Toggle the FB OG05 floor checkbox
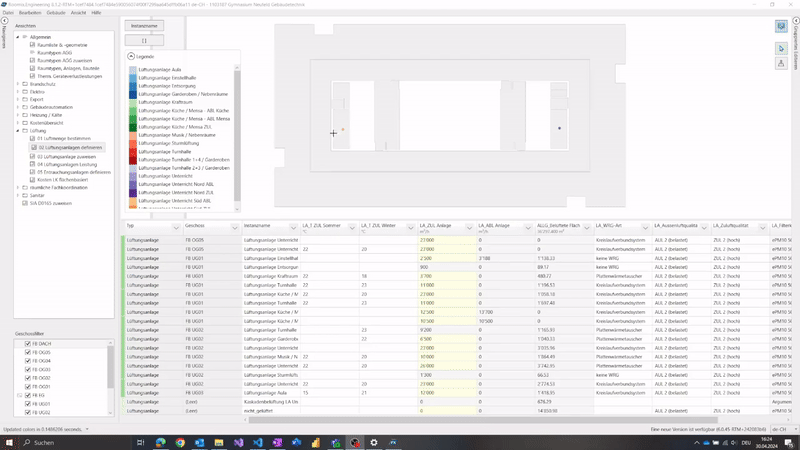Viewport: 800px width, 450px height. (27, 352)
